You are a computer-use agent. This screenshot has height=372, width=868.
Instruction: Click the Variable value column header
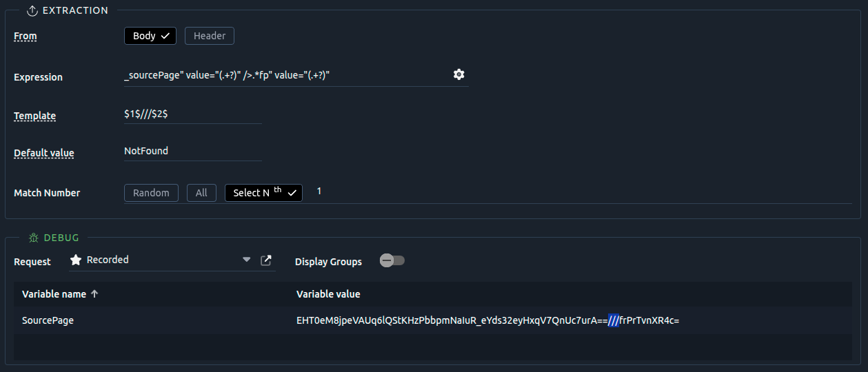pyautogui.click(x=328, y=294)
